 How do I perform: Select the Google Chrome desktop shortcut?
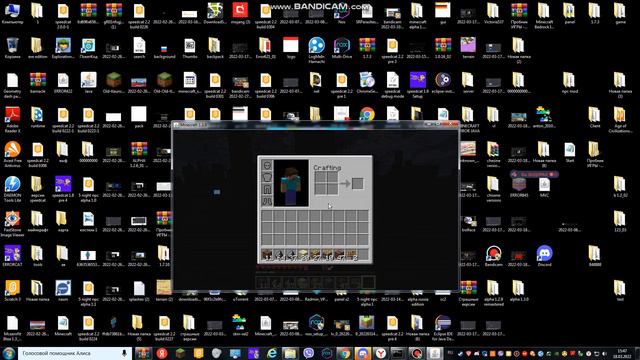[x=367, y=115]
